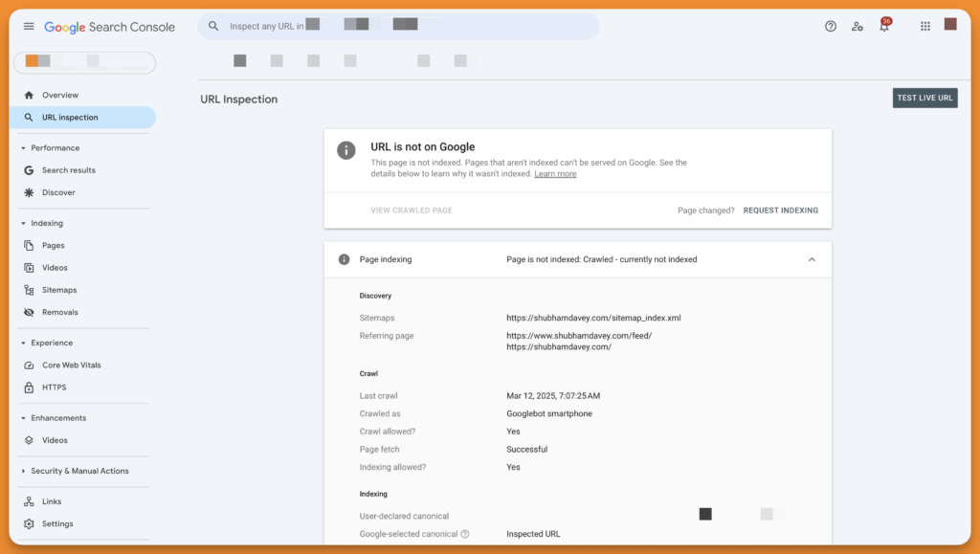
Task: Click the Successful page fetch value
Action: pos(527,449)
